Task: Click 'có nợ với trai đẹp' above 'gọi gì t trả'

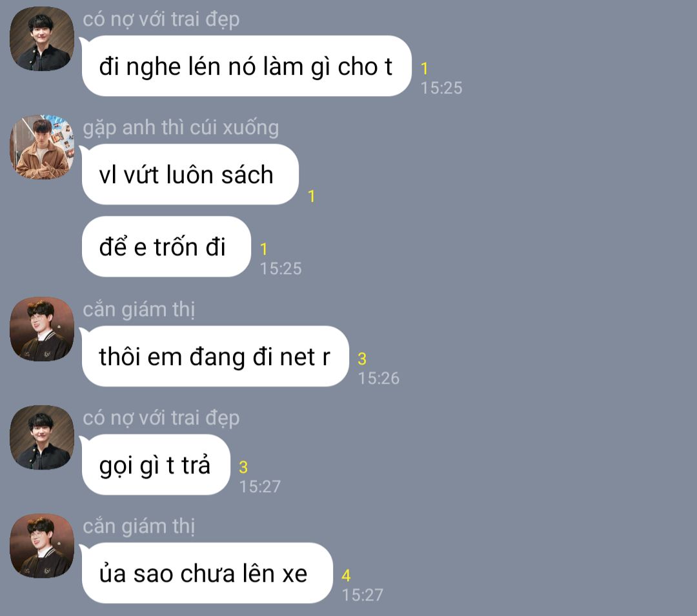Action: point(161,419)
